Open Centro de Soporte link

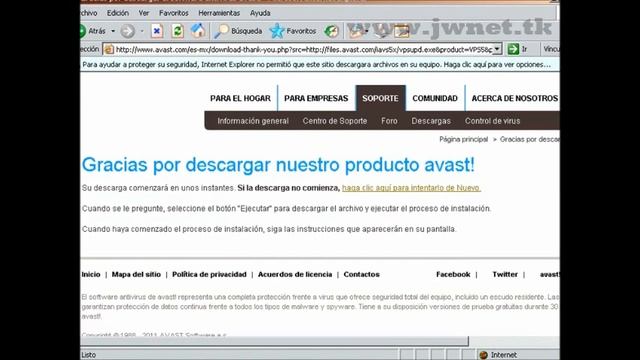coord(335,121)
